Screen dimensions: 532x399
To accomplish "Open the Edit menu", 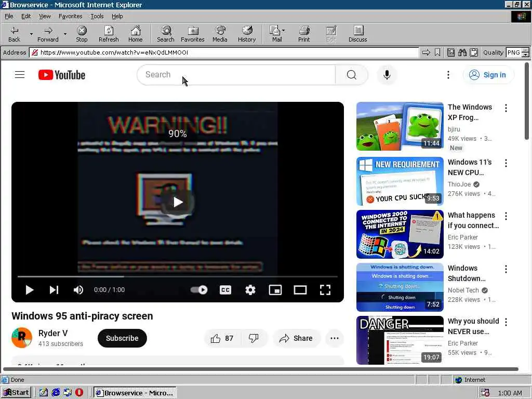I will [26, 16].
